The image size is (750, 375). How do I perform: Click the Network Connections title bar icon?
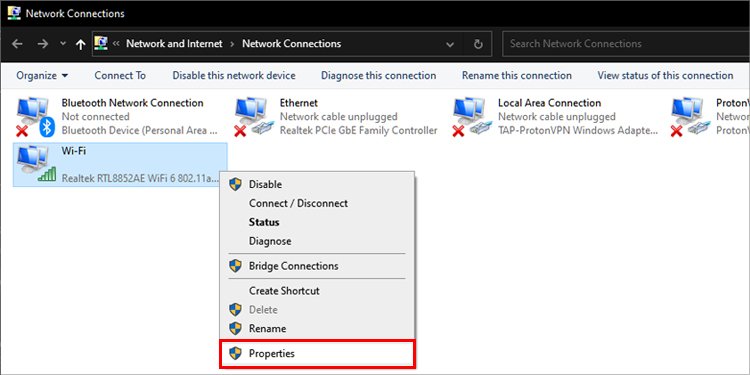tap(13, 13)
